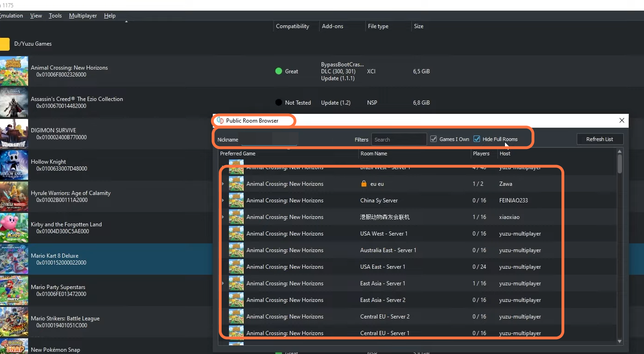Expand the 港服动物森友会联机 room row
Image resolution: width=644 pixels, height=354 pixels.
(223, 217)
